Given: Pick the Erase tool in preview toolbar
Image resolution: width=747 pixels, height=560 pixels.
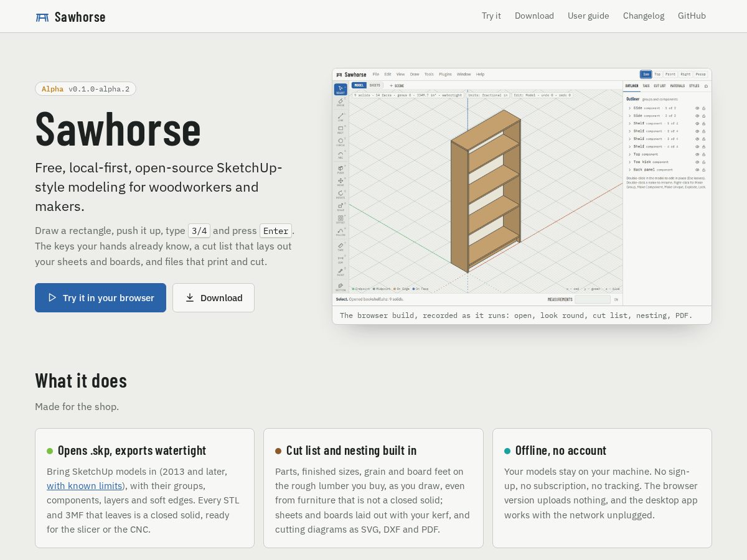Looking at the screenshot, I should (341, 102).
